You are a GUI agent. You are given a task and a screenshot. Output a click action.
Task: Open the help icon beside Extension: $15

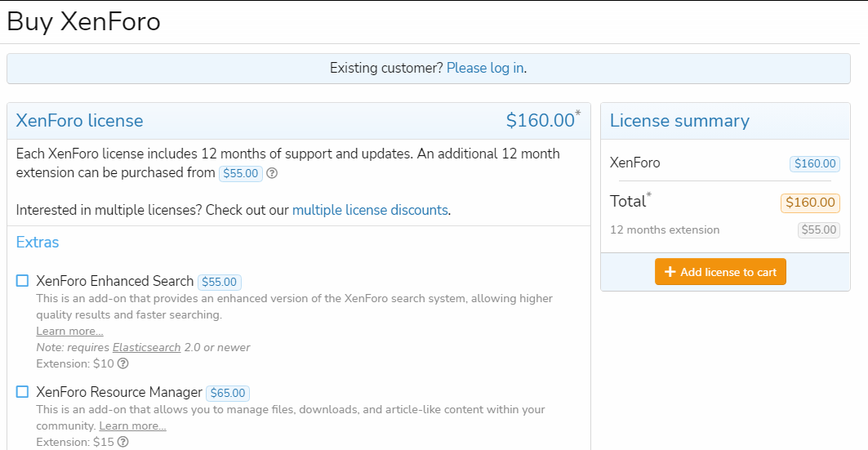[x=123, y=442]
